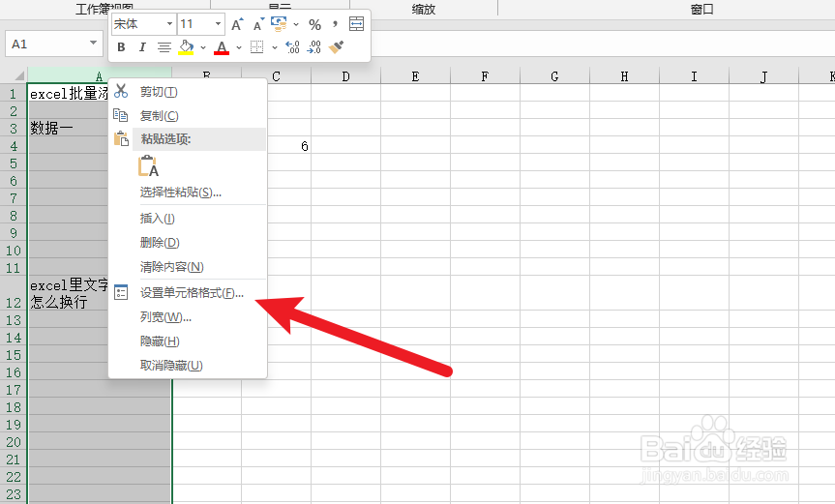
Task: Choose 隐藏(H) from context menu
Action: (188, 341)
